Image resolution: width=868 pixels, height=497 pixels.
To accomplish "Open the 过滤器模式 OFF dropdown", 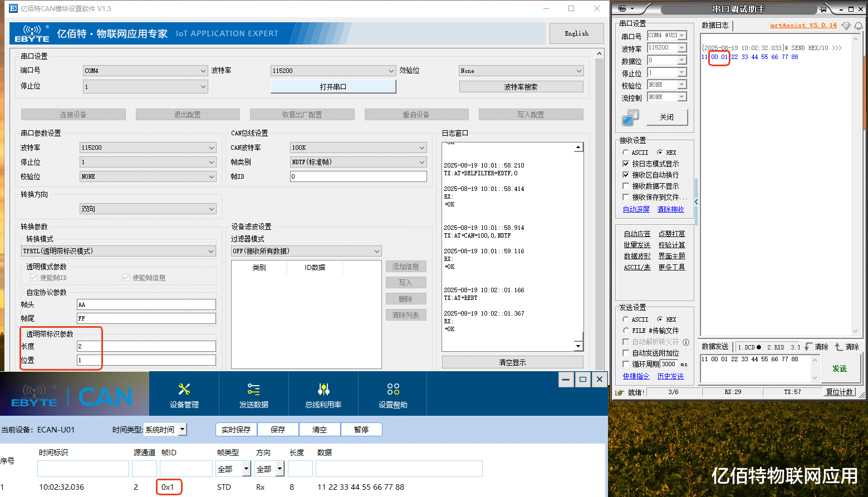I will click(x=306, y=251).
